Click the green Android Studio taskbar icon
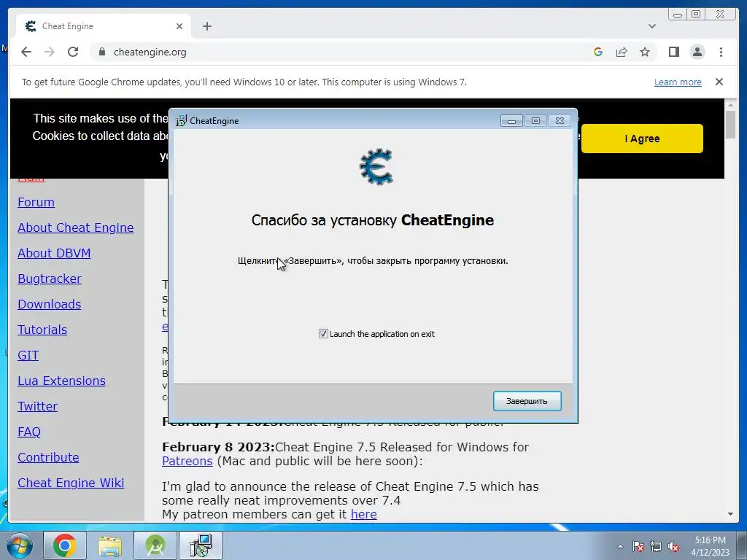The width and height of the screenshot is (747, 560). tap(155, 545)
